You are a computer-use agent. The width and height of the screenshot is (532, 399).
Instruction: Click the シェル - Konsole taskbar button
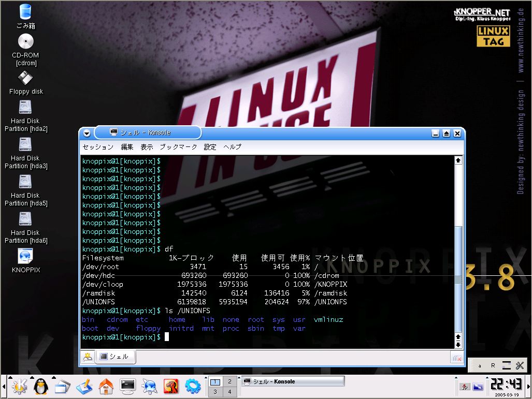293,382
